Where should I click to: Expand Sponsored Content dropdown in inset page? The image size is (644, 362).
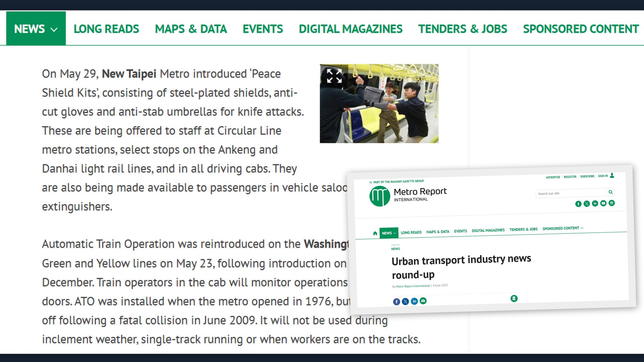coord(563,228)
